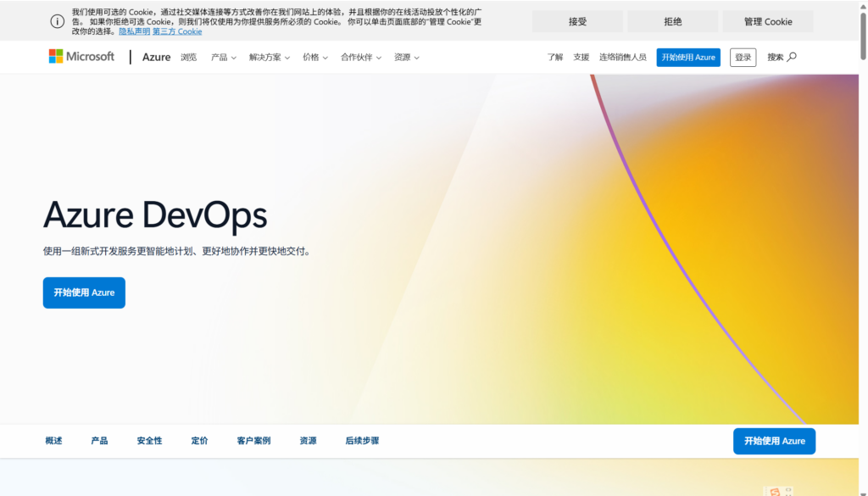Click sticky bar 开始使用 Azure button
This screenshot has width=868, height=496.
[775, 441]
